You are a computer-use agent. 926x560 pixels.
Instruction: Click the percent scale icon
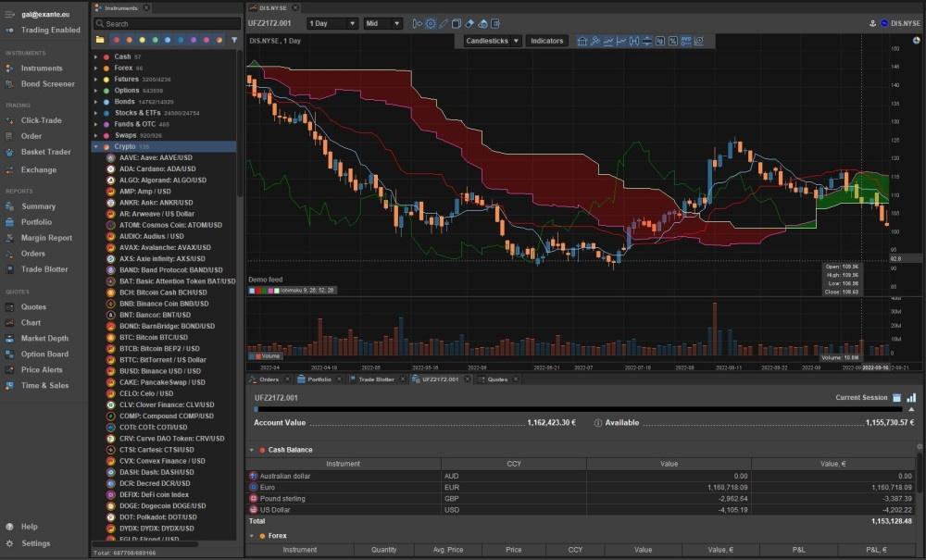[672, 41]
